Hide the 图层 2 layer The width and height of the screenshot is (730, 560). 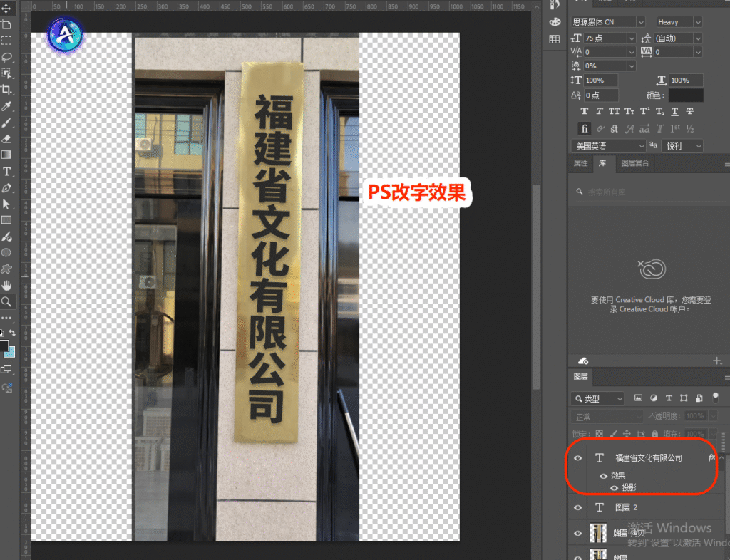pyautogui.click(x=577, y=508)
